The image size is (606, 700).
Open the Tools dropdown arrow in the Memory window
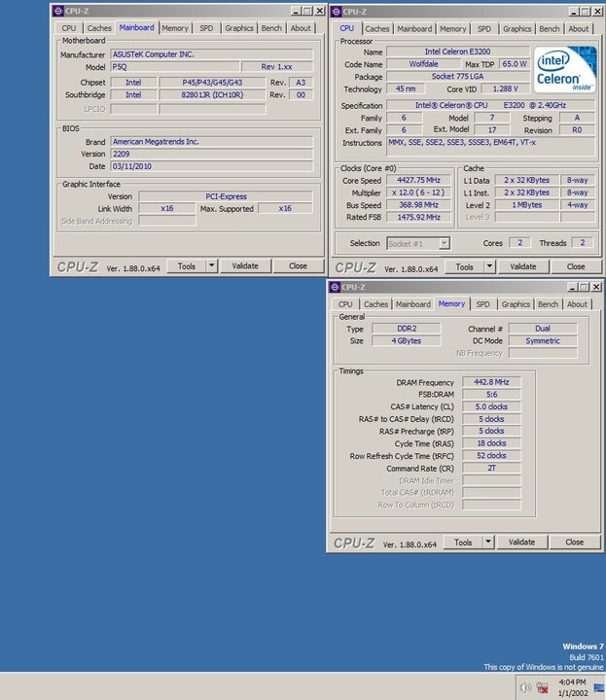pyautogui.click(x=488, y=542)
